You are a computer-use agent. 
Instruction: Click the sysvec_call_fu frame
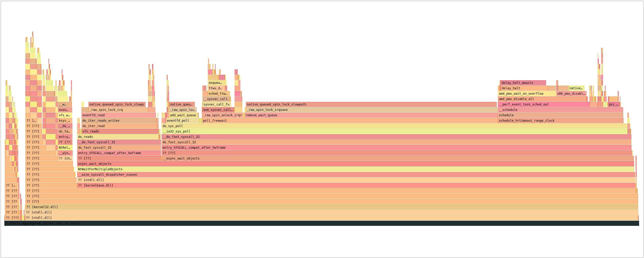(217, 104)
